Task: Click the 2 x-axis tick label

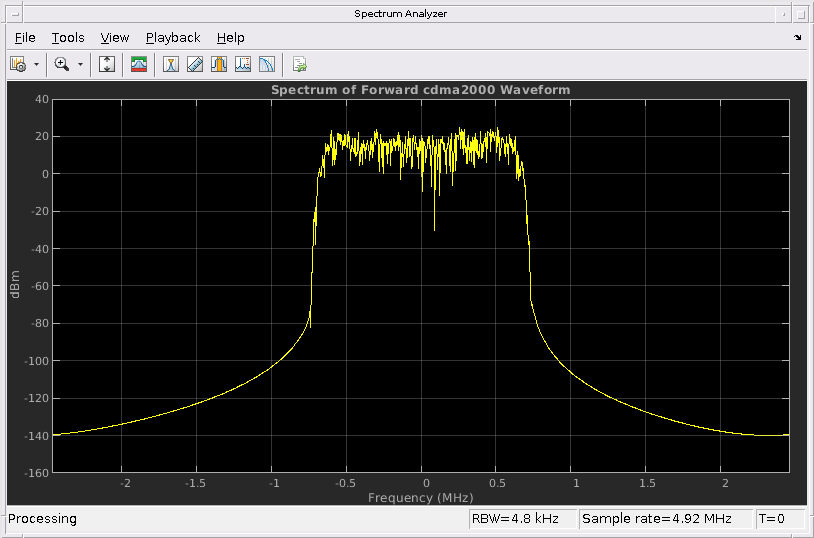Action: point(725,483)
